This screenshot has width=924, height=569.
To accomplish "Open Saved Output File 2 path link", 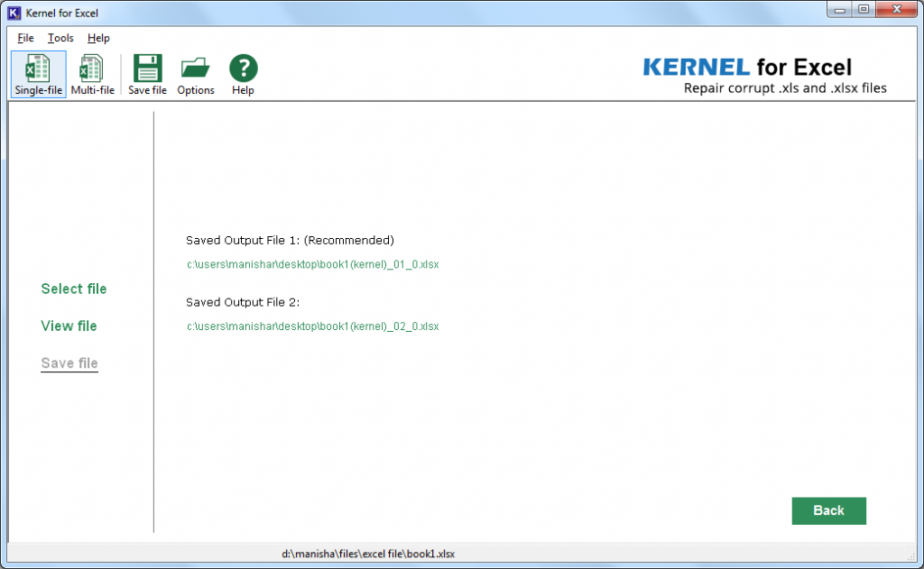I will point(311,326).
